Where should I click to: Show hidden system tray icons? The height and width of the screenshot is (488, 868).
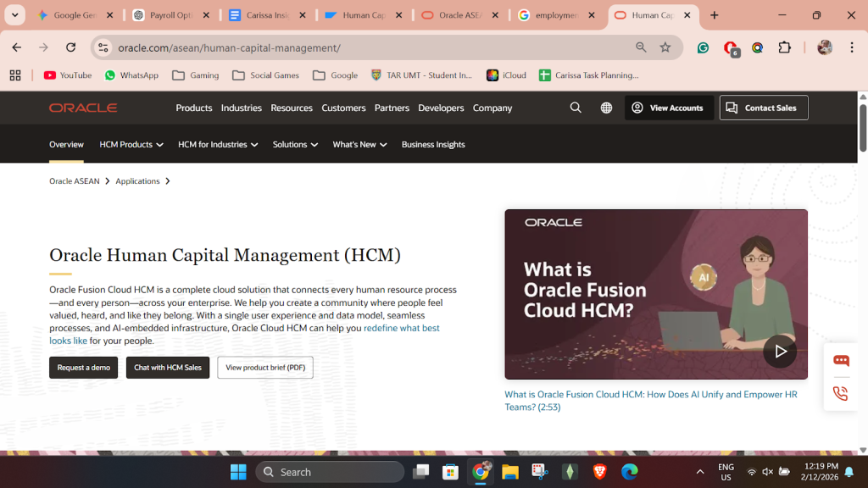(700, 472)
